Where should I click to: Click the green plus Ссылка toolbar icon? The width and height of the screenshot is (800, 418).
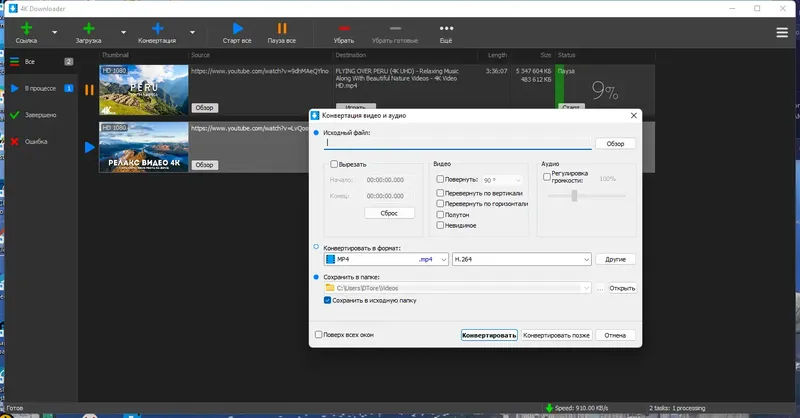[x=26, y=29]
